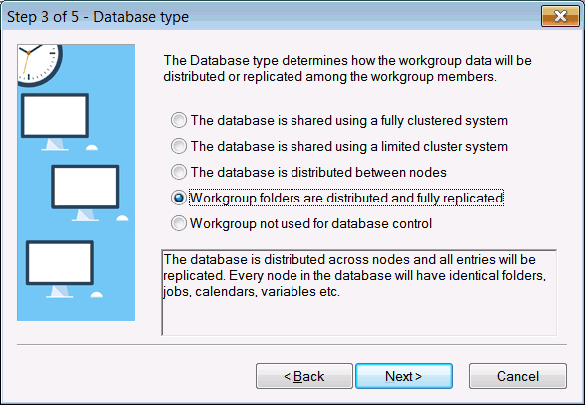
Task: Close the Step 3 of 5 dialog
Action: coord(560,16)
